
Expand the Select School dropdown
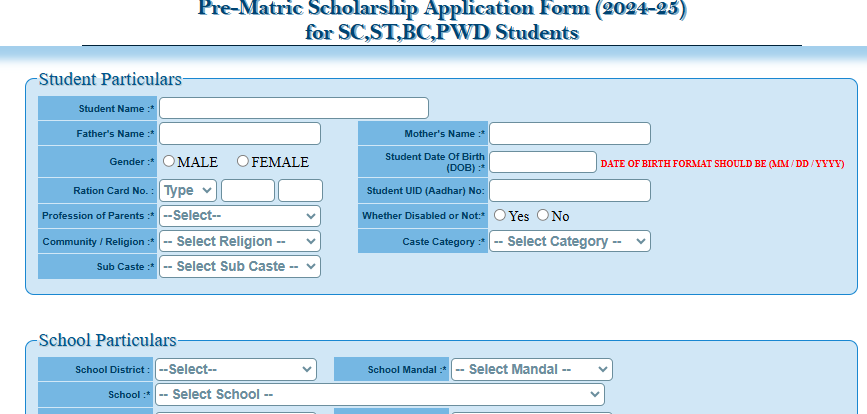point(380,395)
